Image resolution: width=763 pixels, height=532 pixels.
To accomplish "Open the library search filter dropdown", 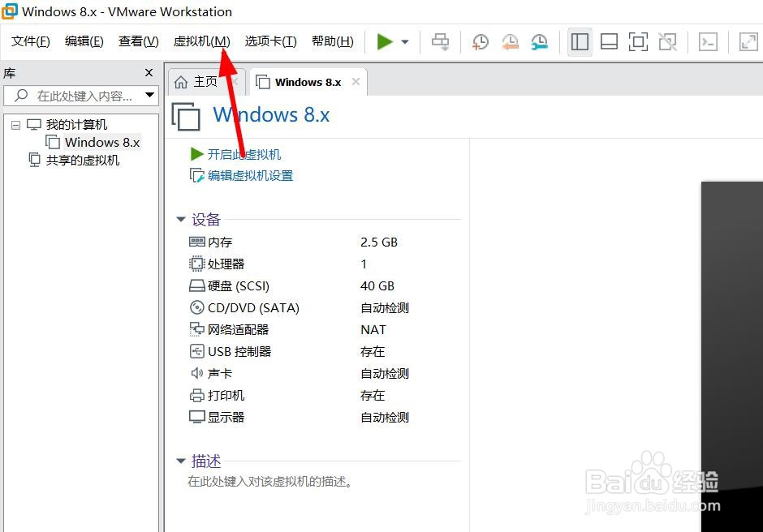I will [149, 96].
